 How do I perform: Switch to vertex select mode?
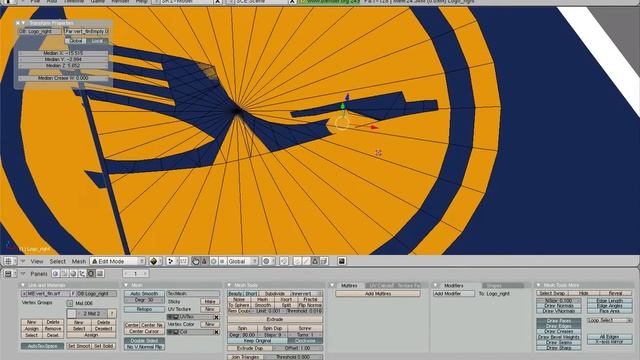(298, 261)
